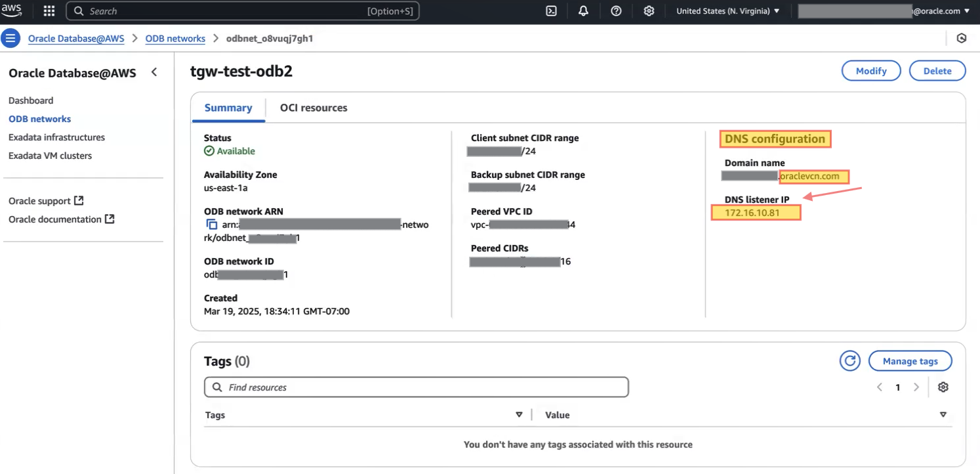Collapse the Oracle Database@AWS side panel
Screen dimensions: 980x474
pyautogui.click(x=154, y=72)
